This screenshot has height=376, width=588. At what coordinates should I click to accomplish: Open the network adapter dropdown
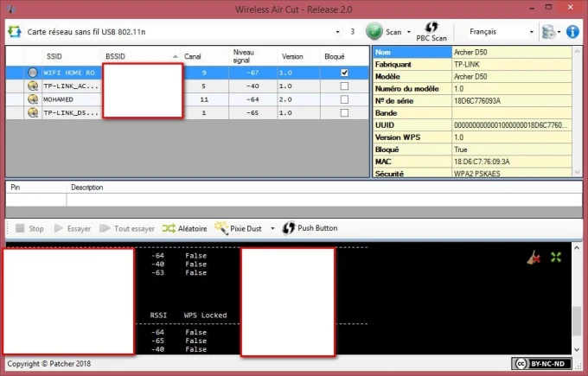click(337, 32)
